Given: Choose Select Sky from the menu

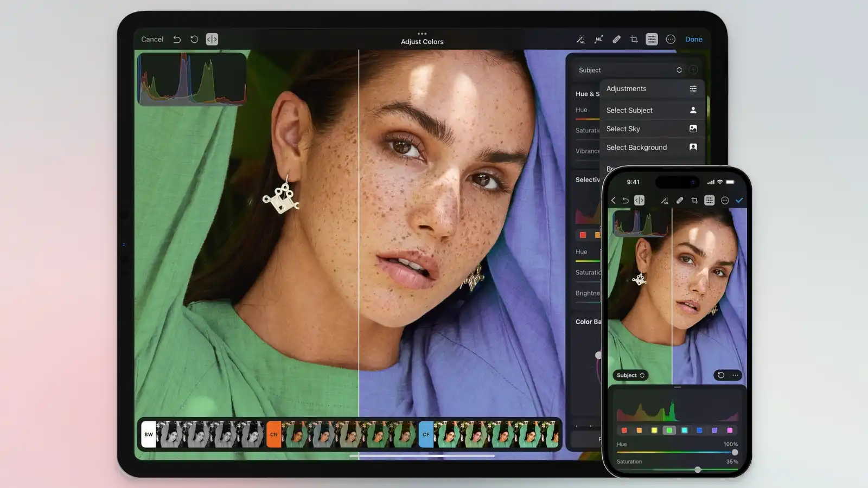Looking at the screenshot, I should pyautogui.click(x=624, y=129).
